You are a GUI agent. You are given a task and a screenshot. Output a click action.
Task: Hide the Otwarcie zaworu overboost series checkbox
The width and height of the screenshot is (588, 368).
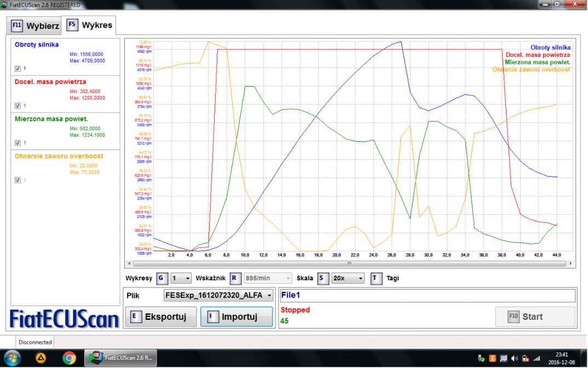tap(17, 180)
